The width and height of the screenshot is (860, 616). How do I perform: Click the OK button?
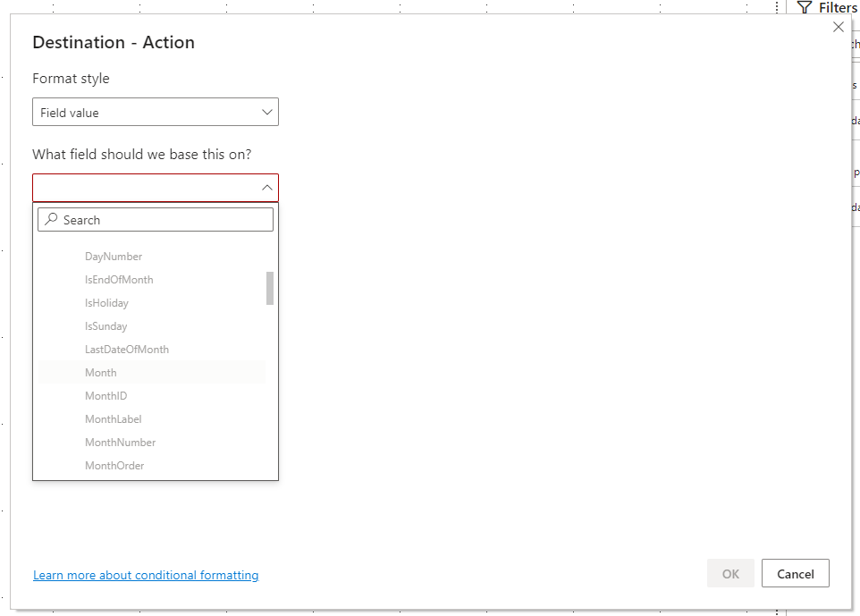click(730, 573)
